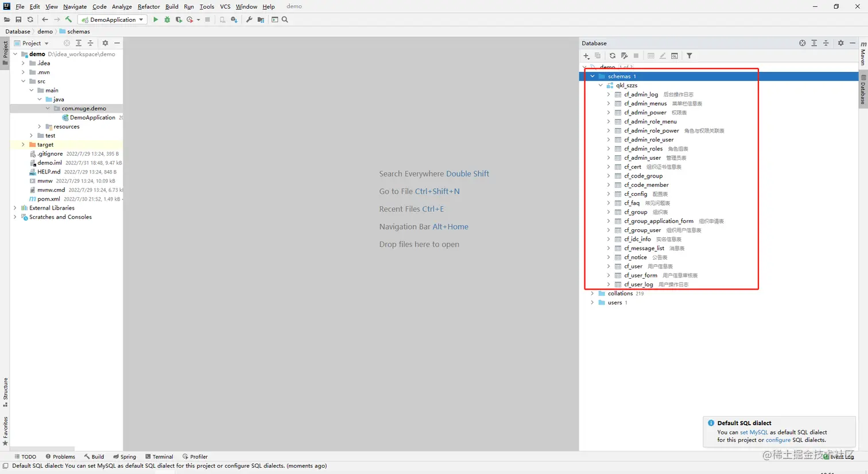Navigate back with the left arrow icon
The image size is (868, 474).
click(x=45, y=20)
